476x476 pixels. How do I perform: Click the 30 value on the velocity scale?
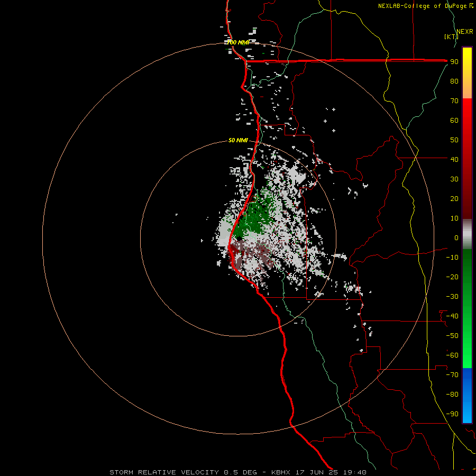pos(454,179)
